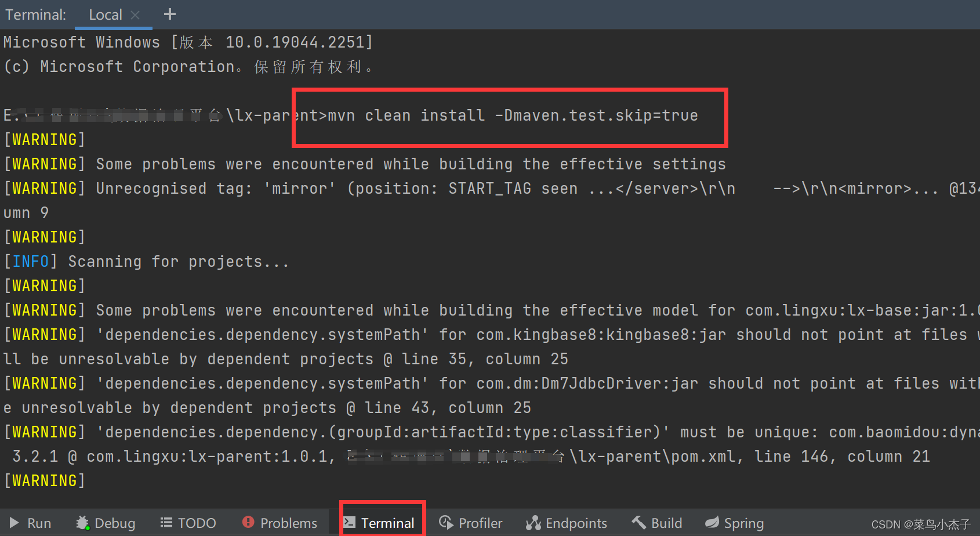Click the 'line 146, column 21' text

[x=843, y=457]
